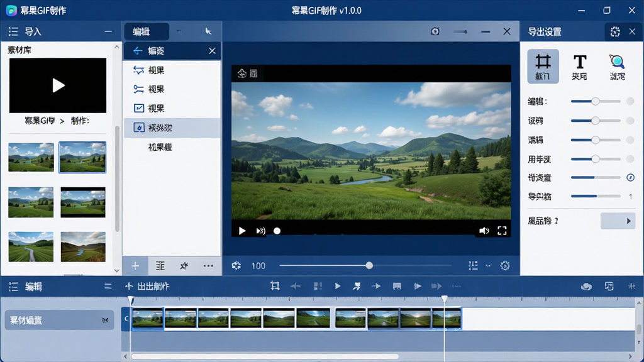
Task: Click the copy icon right of the cloud icon
Action: point(609,287)
